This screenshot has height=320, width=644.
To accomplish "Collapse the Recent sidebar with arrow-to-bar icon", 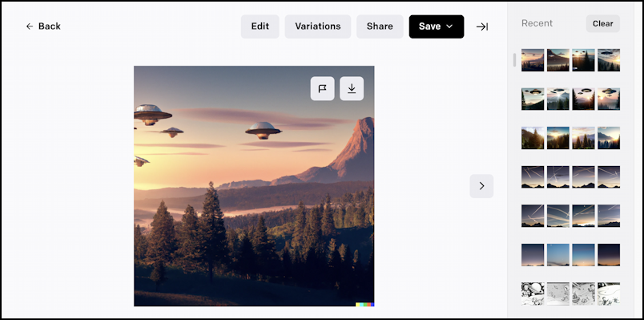I will (x=482, y=26).
